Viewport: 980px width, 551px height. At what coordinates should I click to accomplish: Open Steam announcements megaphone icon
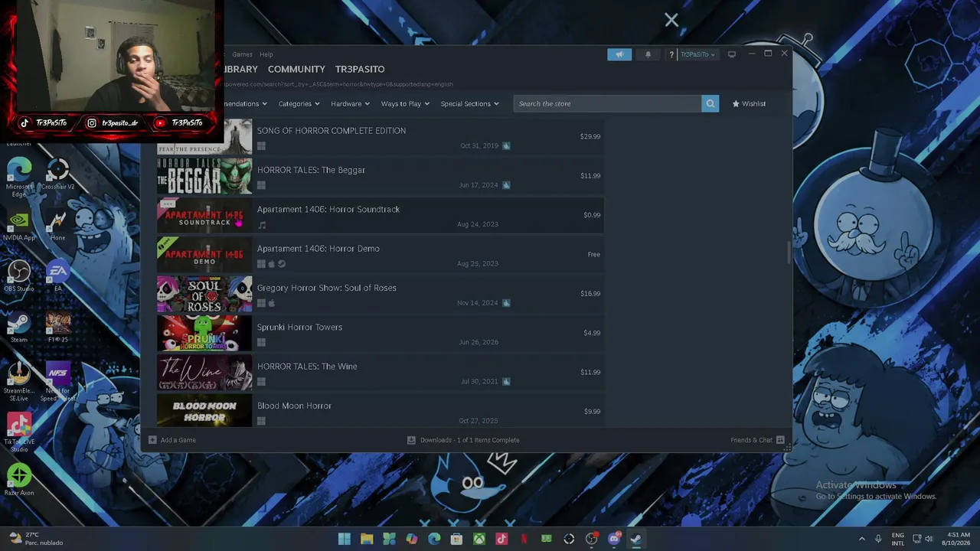click(x=619, y=54)
